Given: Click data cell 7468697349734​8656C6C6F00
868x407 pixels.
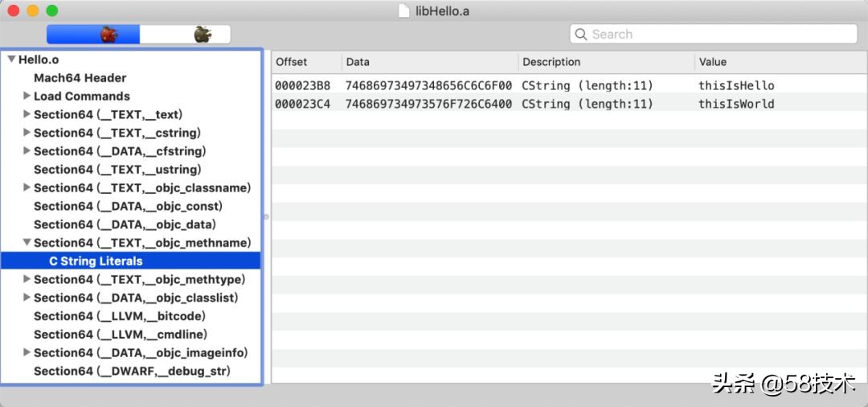Looking at the screenshot, I should pos(428,86).
